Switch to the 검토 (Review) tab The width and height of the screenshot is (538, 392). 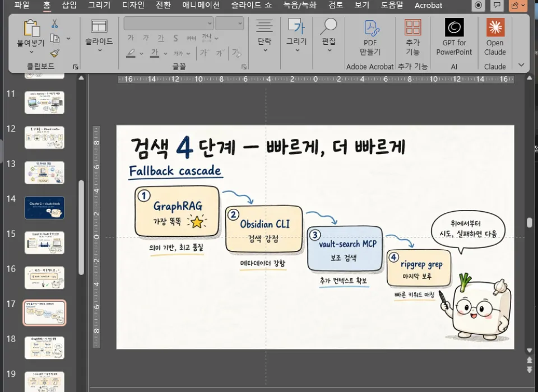[336, 5]
